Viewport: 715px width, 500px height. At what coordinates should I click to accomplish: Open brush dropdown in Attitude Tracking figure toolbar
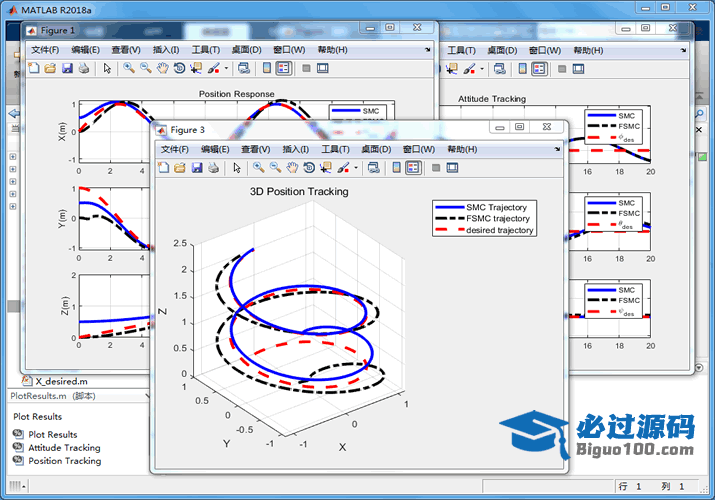[482, 69]
